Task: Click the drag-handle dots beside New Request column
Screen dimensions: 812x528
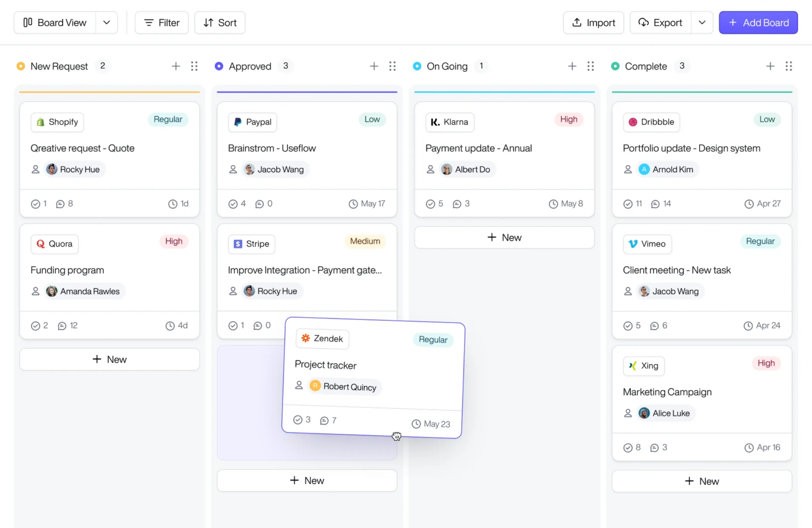Action: [194, 66]
